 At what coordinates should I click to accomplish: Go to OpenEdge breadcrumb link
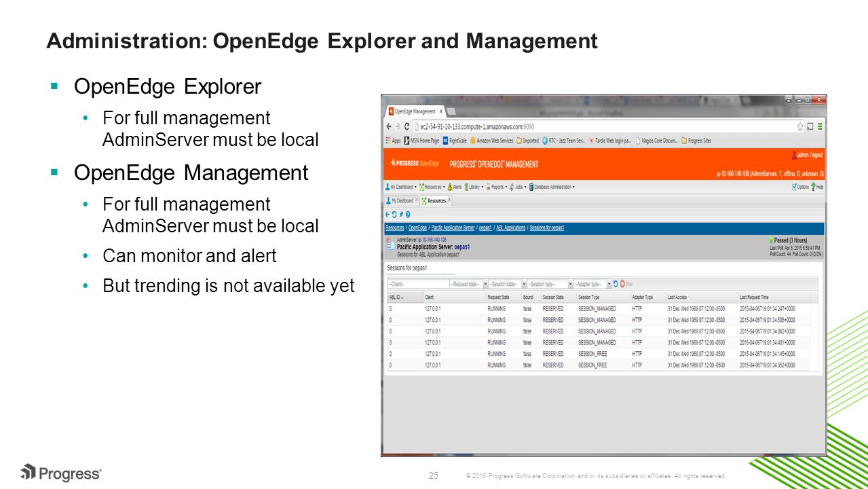tap(417, 228)
